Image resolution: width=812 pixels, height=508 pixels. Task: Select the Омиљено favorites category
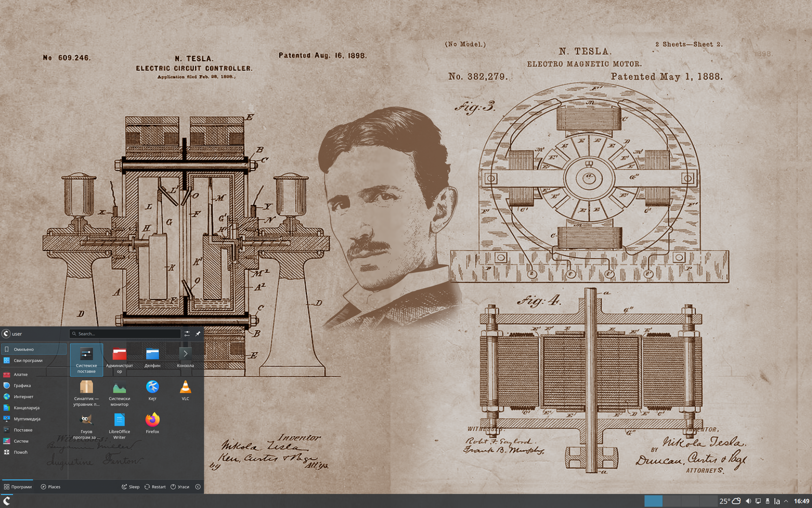tap(34, 349)
